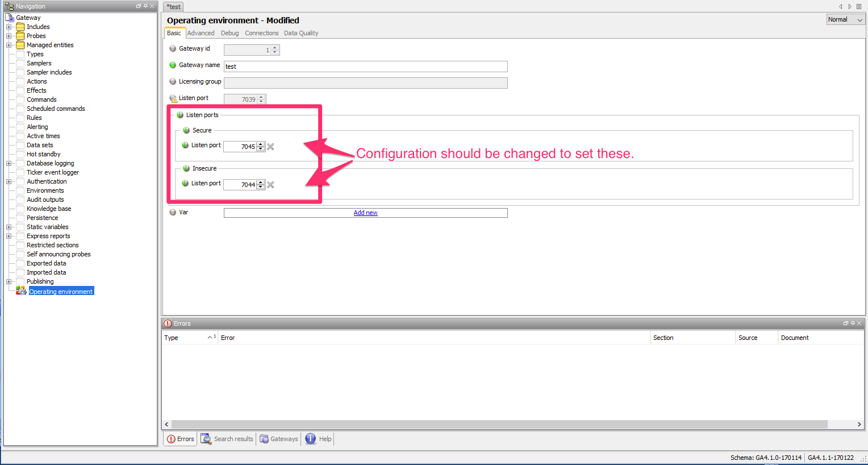Screen dimensions: 868x465
Task: Toggle the Var enable indicator
Action: [x=173, y=212]
